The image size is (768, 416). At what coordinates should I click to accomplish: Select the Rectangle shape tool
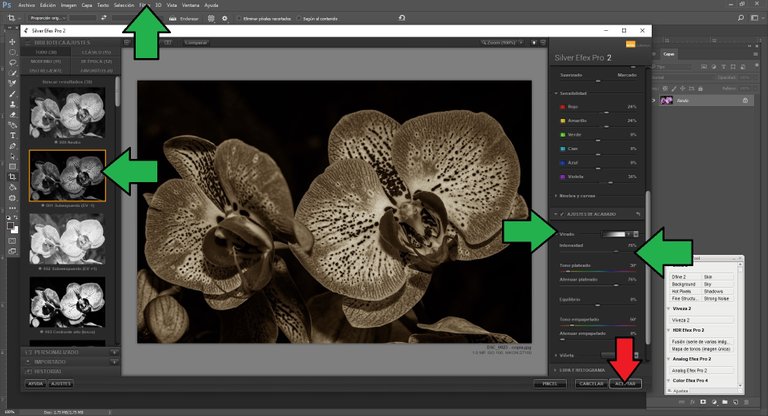click(x=12, y=167)
